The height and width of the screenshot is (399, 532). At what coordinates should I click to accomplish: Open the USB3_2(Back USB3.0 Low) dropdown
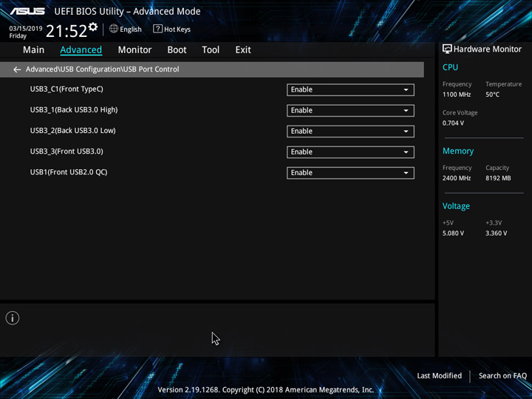(x=350, y=132)
